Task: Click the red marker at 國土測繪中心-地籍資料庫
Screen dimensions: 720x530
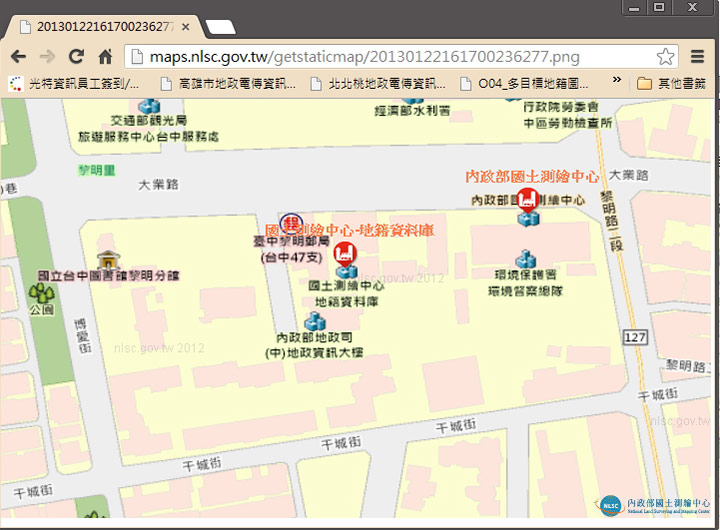Action: pos(345,254)
